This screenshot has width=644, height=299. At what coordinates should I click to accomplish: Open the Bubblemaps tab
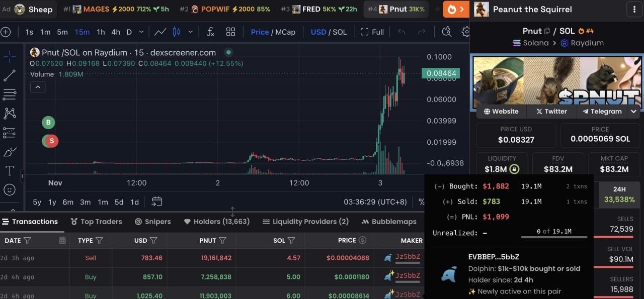pos(389,222)
